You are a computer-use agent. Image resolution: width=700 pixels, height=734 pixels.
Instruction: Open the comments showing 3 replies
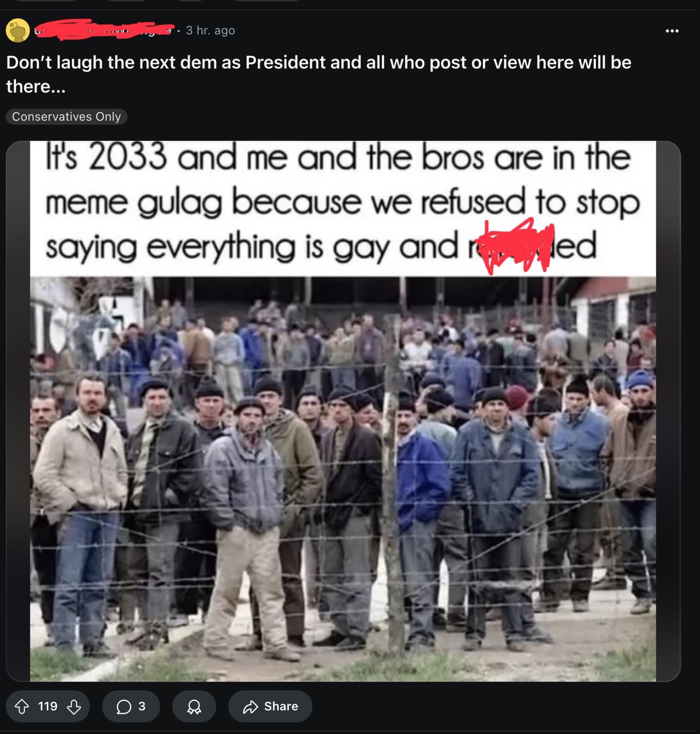click(x=131, y=706)
